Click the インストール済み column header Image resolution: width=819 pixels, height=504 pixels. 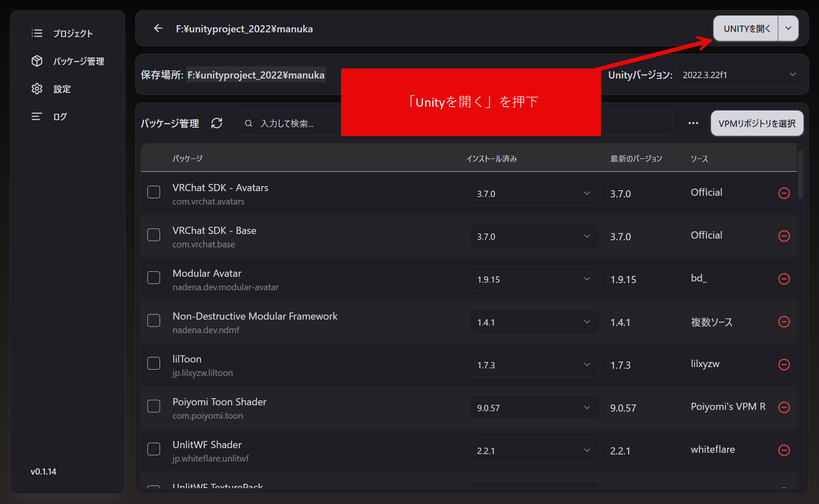tap(492, 158)
